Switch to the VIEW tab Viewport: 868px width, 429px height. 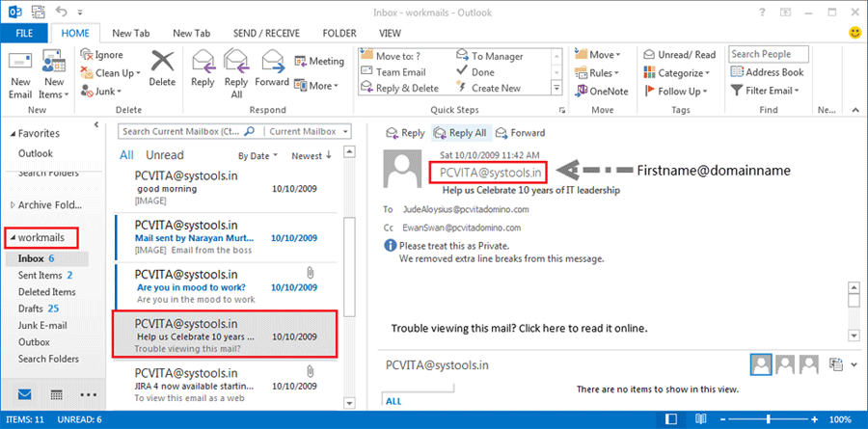click(391, 33)
